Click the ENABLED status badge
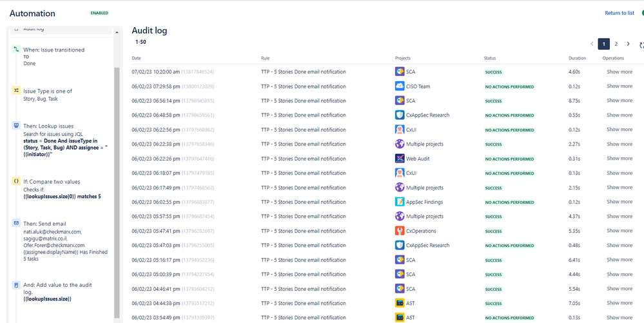 (100, 13)
